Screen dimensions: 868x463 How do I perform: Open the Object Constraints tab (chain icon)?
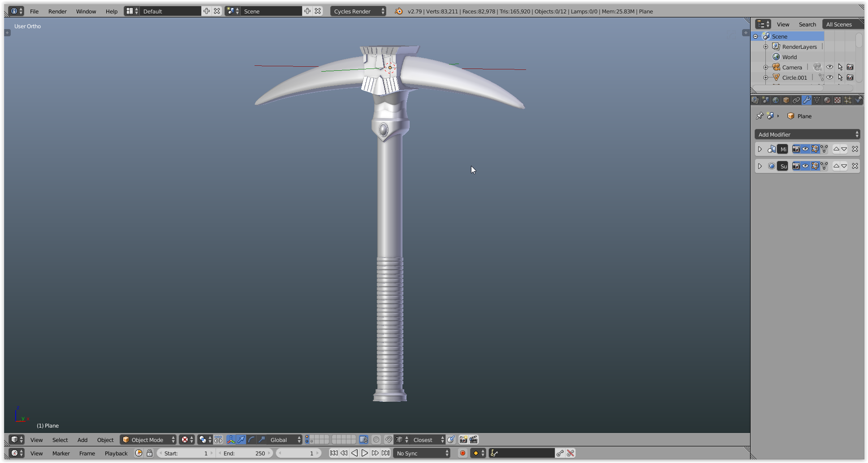pos(796,100)
